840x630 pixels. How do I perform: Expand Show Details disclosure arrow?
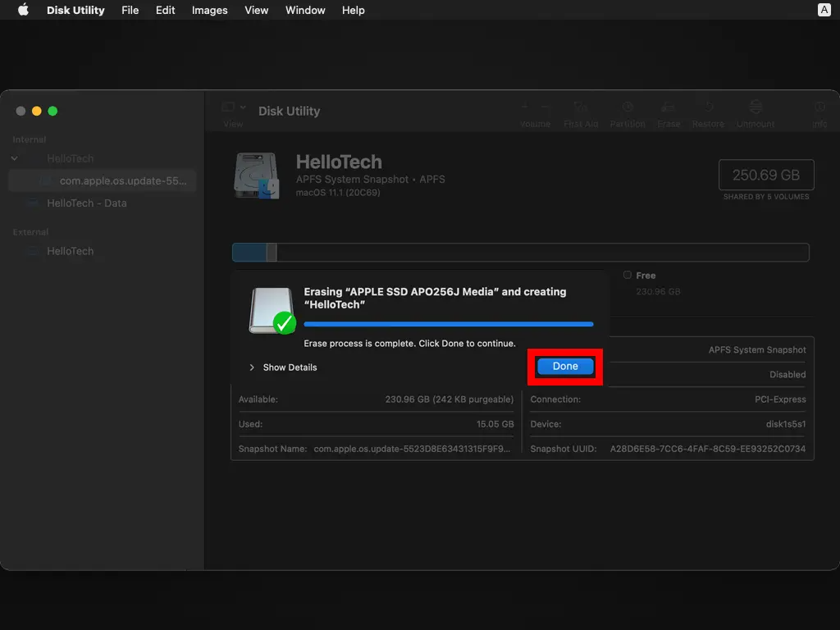click(252, 367)
